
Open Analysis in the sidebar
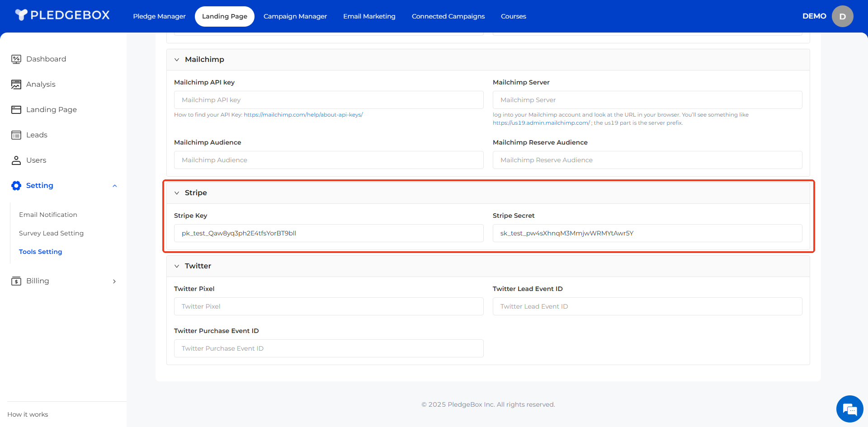point(41,84)
